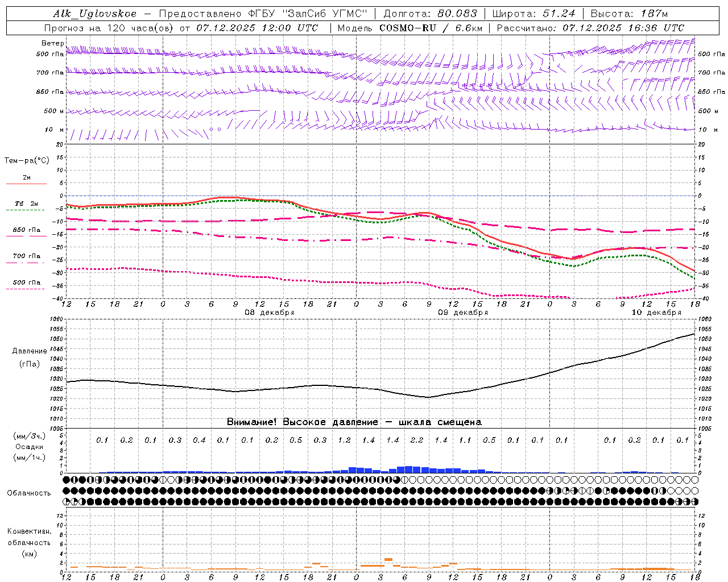
Task: Click the precipitation value "1.2"
Action: pyautogui.click(x=344, y=440)
